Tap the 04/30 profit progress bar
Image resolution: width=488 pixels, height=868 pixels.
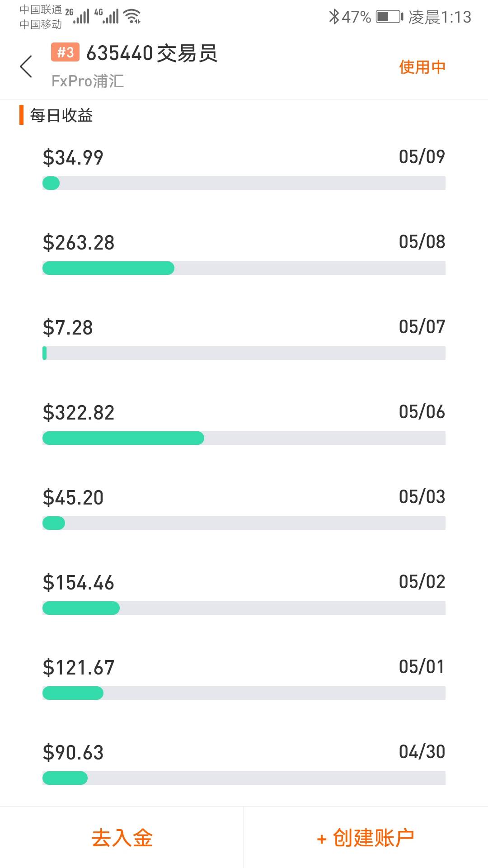click(244, 778)
